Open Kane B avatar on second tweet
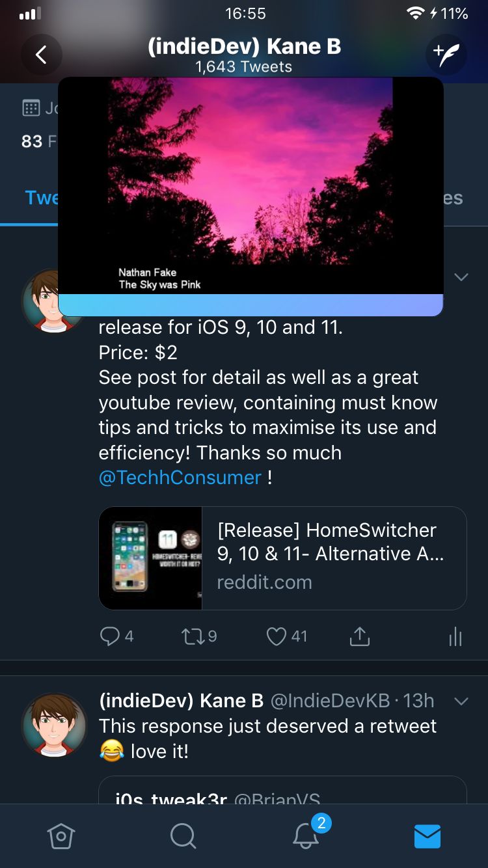Screen dimensions: 488x868 (x=54, y=726)
